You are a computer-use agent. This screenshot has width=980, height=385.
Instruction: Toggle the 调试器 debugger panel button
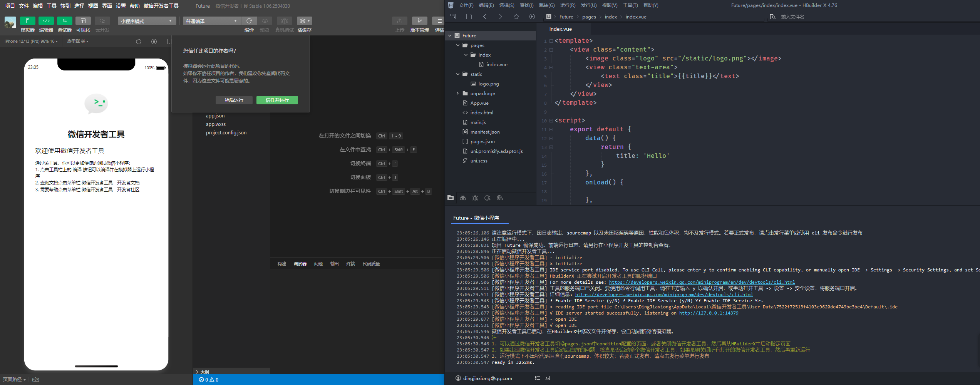pos(64,21)
